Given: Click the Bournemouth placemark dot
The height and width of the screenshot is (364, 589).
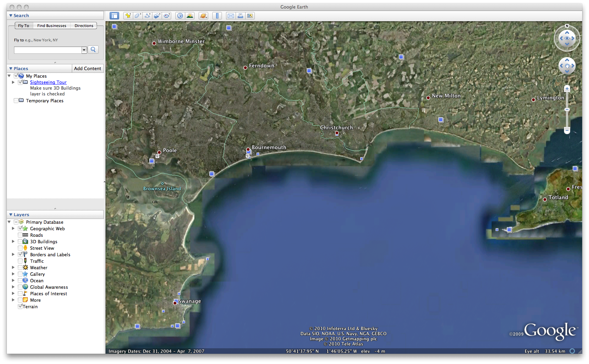Looking at the screenshot, I should click(248, 149).
